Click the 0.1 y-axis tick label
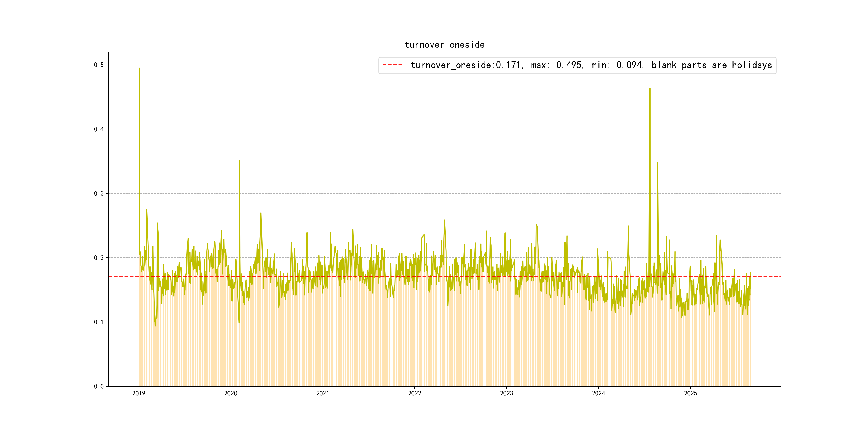 (x=99, y=322)
